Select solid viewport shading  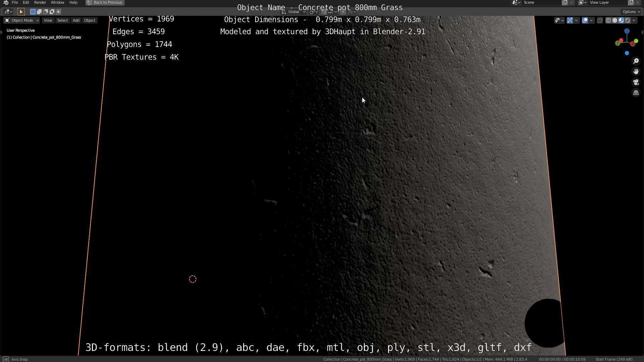click(614, 20)
